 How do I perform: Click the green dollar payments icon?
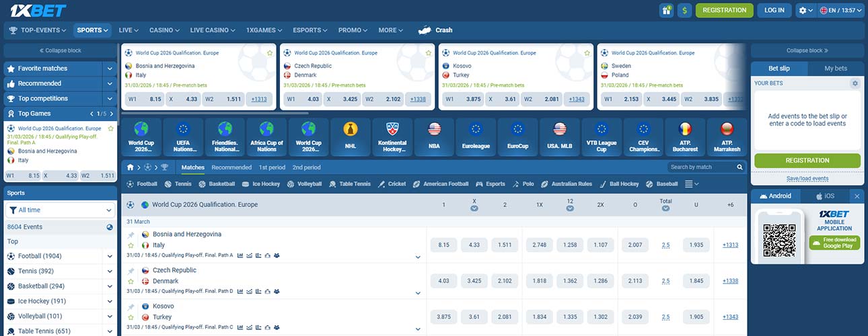click(685, 10)
